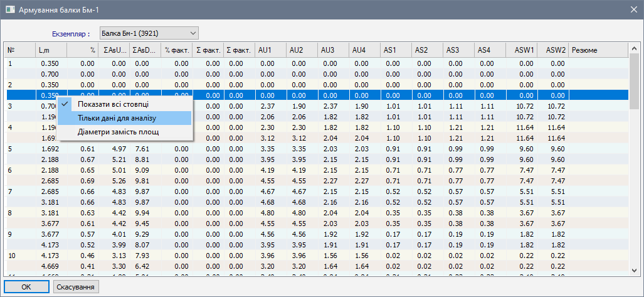Viewport: 644px width, 297px height.
Task: Sort by the L,m column header
Action: pos(51,50)
